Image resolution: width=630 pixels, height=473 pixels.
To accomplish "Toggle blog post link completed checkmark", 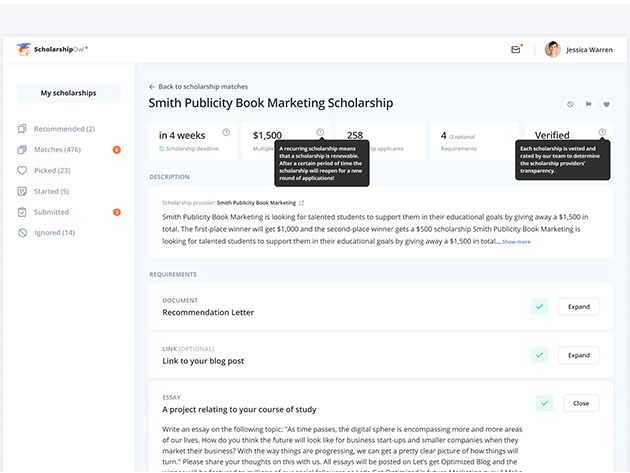I will 539,355.
